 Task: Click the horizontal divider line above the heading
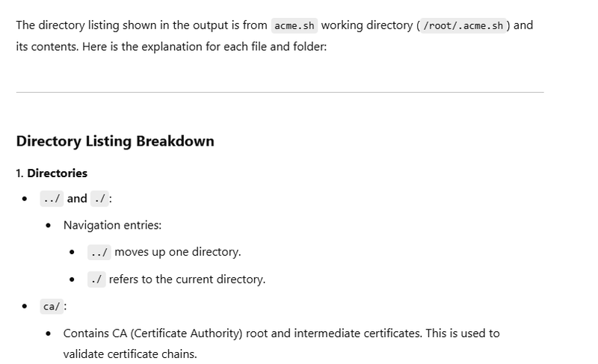pos(280,93)
